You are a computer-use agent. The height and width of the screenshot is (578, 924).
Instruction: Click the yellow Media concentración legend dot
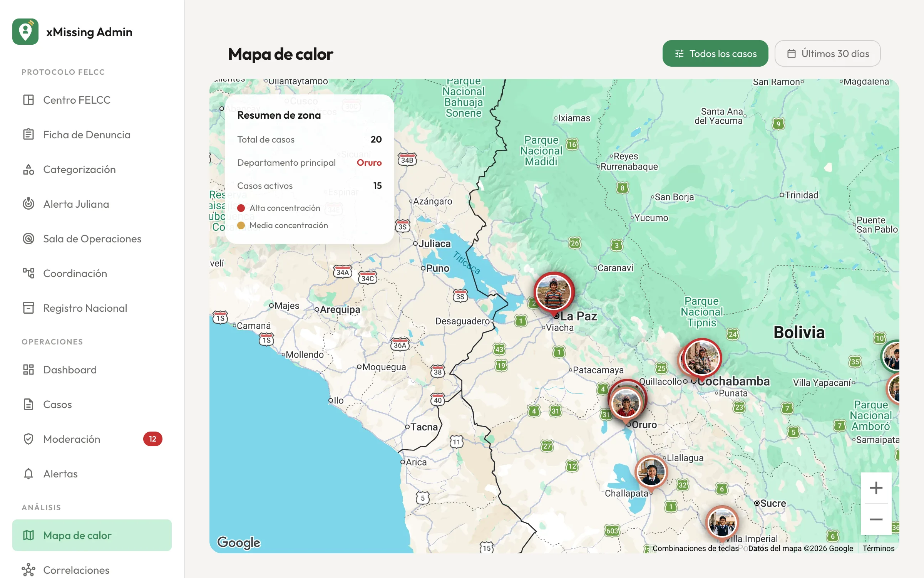[x=241, y=225]
